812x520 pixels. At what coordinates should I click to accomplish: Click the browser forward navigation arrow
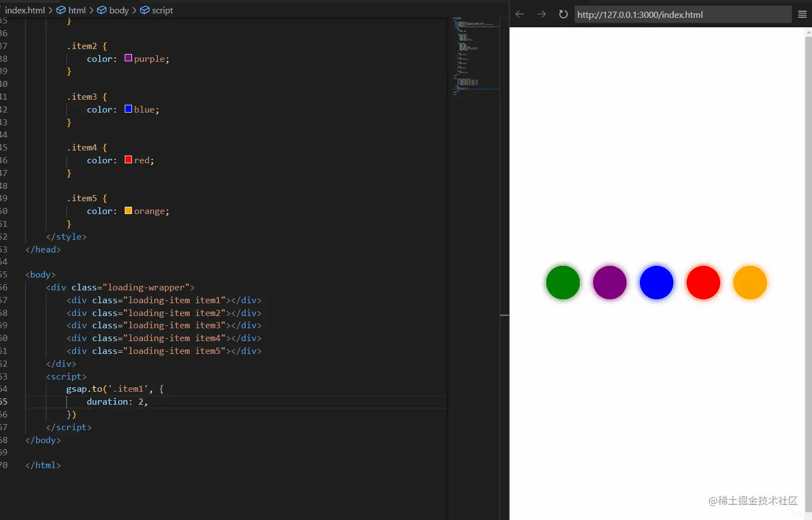(541, 14)
